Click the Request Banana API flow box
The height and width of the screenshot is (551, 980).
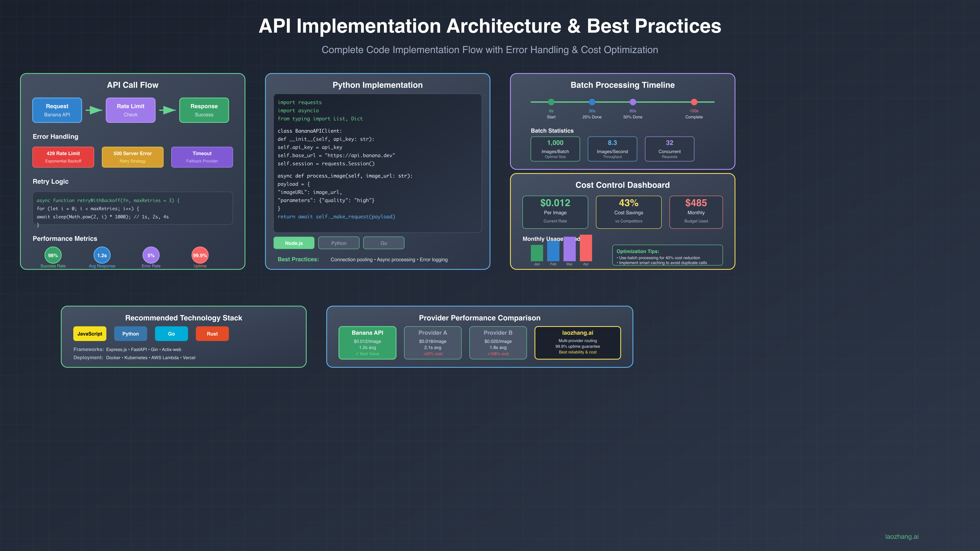(x=57, y=110)
